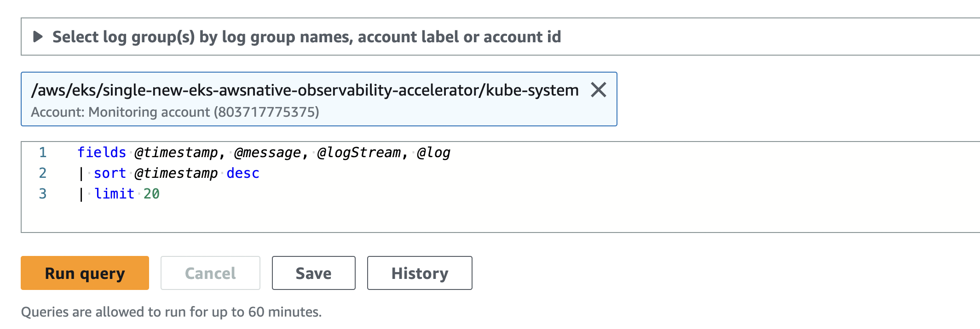Place cursor on the fields keyword
Viewport: 980px width, 329px height.
coord(101,153)
